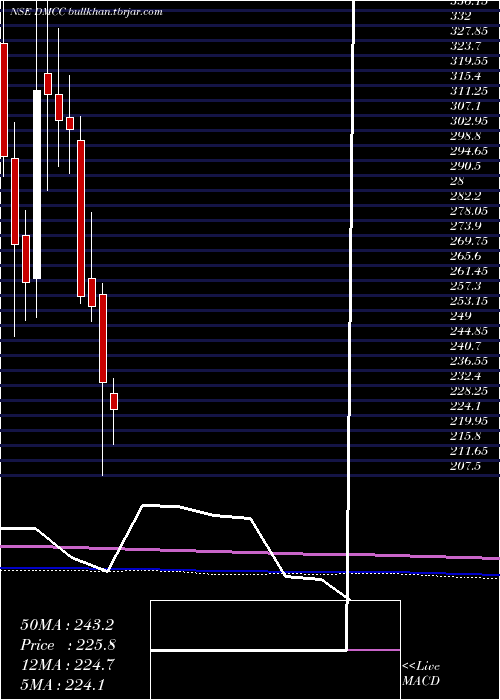Click the 228.25 price axis label
The height and width of the screenshot is (700, 500).
[x=468, y=391]
